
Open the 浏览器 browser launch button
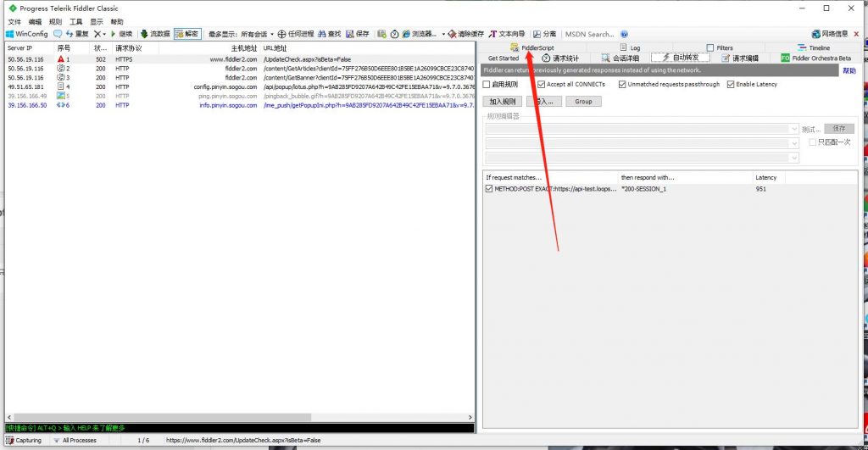pos(419,34)
